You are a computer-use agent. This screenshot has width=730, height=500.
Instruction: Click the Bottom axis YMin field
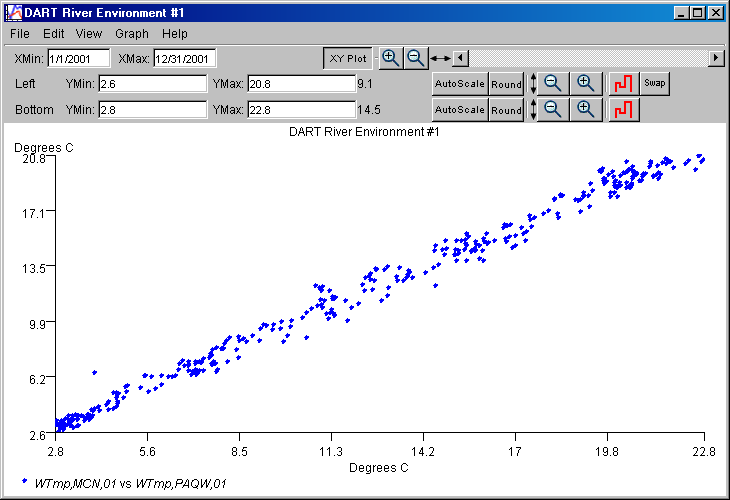click(152, 110)
